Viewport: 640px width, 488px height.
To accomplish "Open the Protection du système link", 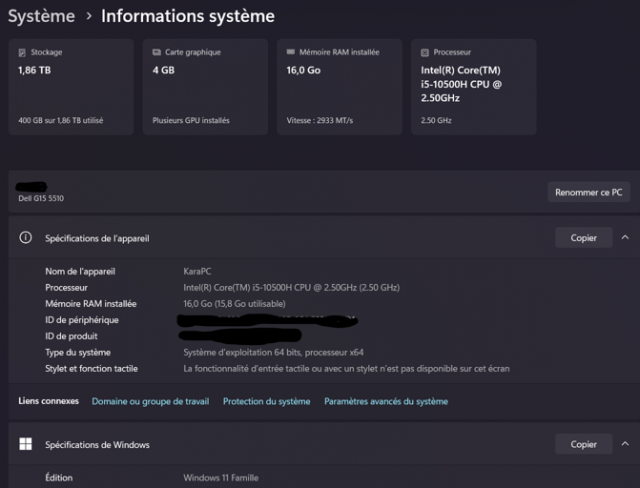I will [x=266, y=401].
